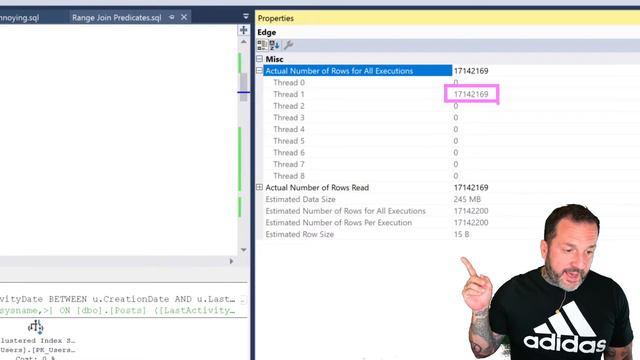Collapse Actual Number of Rows for All Executions
This screenshot has width=640, height=360.
[x=260, y=71]
